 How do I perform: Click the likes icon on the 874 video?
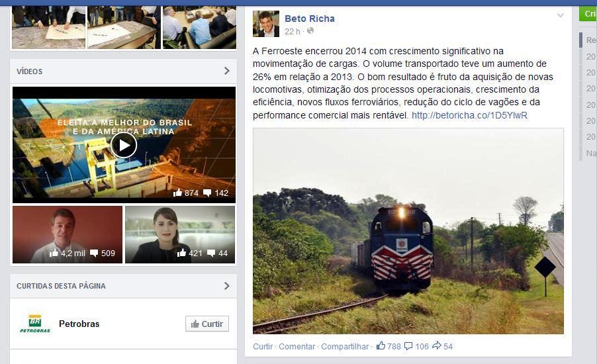click(177, 193)
